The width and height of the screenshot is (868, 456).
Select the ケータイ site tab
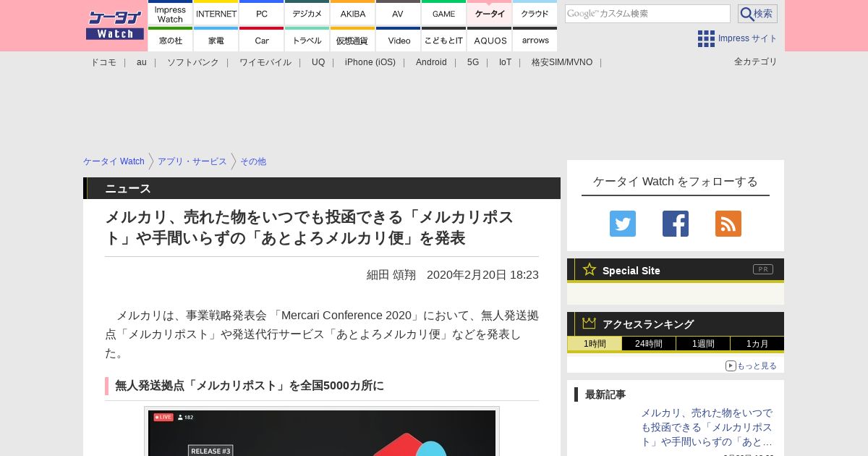tap(490, 13)
